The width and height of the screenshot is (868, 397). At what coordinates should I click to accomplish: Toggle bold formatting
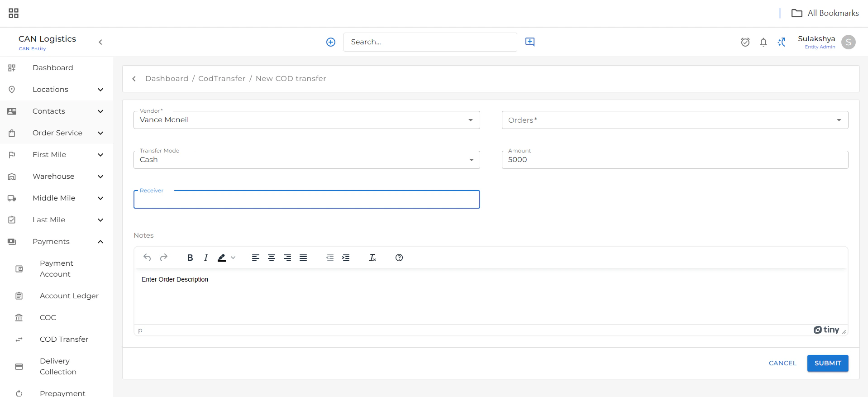click(190, 258)
